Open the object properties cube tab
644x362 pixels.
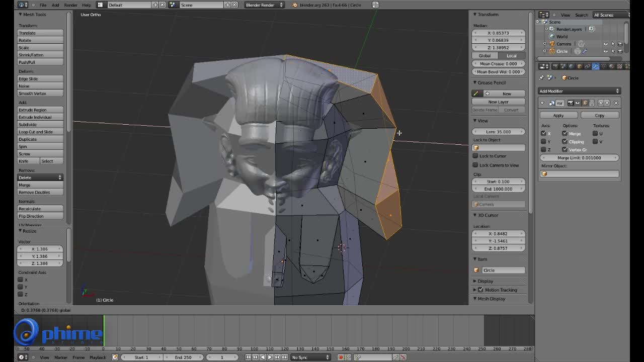(x=579, y=66)
